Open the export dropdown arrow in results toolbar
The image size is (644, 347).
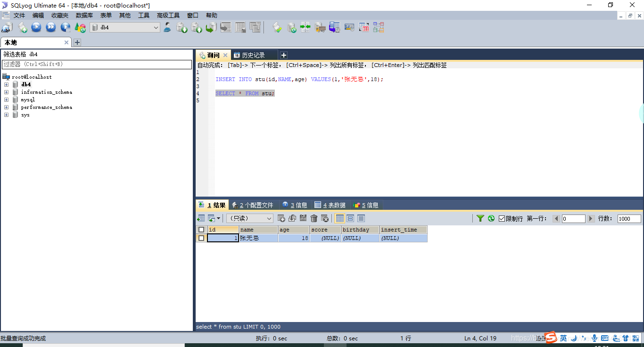pyautogui.click(x=219, y=218)
